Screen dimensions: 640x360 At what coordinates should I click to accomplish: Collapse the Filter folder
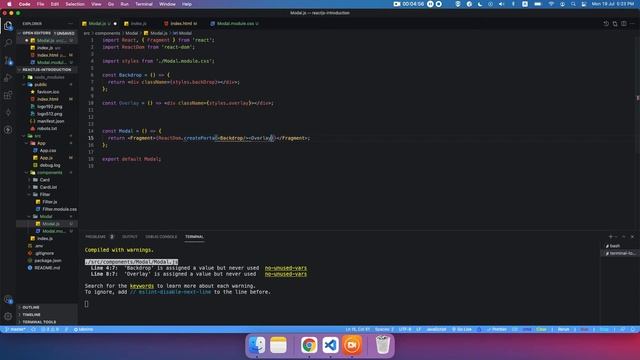(x=47, y=195)
